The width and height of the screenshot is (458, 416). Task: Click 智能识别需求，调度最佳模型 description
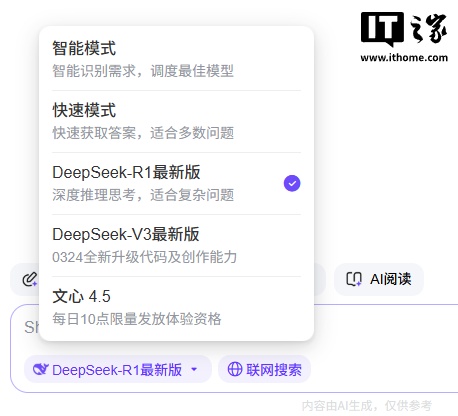[x=143, y=71]
